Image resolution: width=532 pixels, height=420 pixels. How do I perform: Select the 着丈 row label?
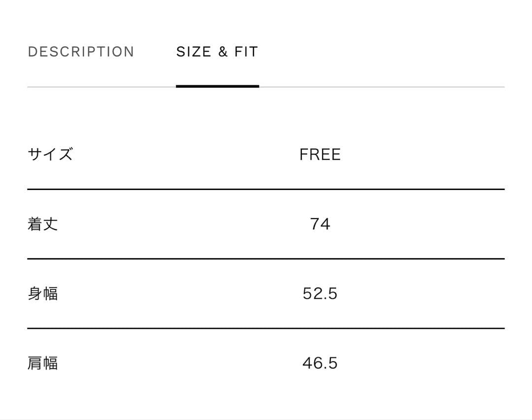click(43, 224)
